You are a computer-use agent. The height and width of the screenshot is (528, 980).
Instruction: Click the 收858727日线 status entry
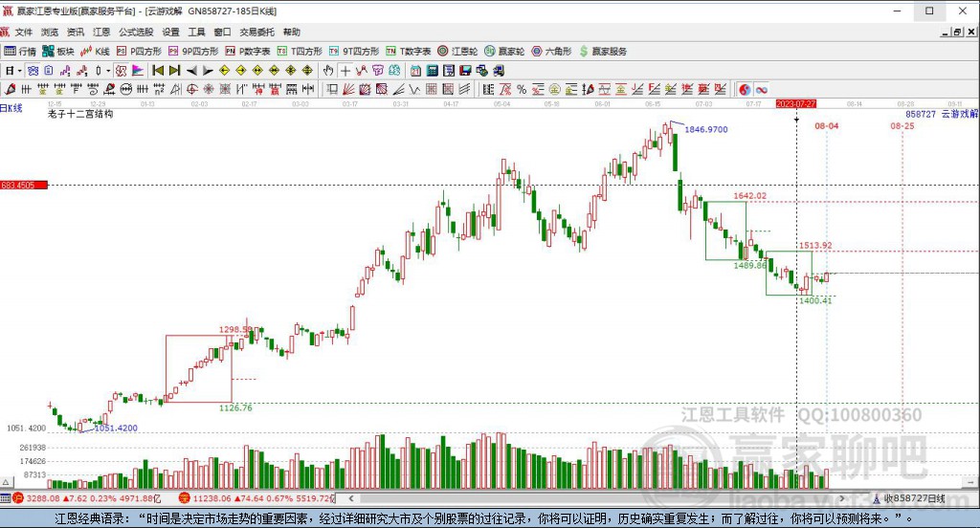909,498
